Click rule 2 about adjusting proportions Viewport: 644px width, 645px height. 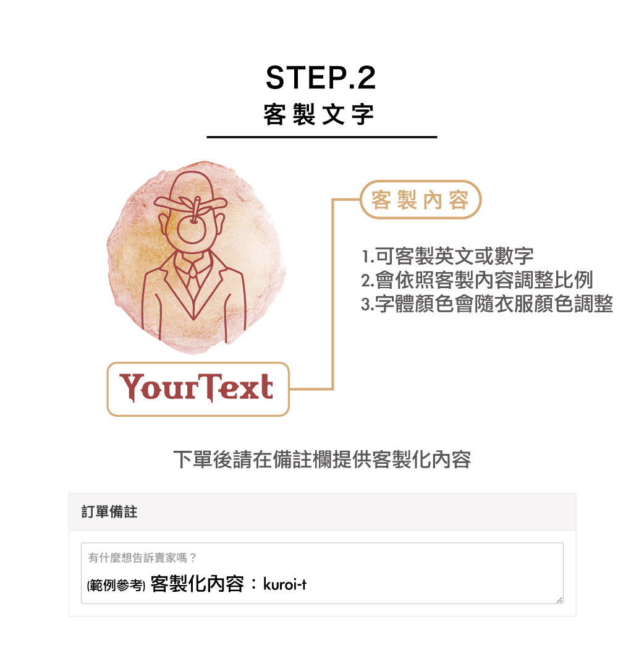point(477,280)
